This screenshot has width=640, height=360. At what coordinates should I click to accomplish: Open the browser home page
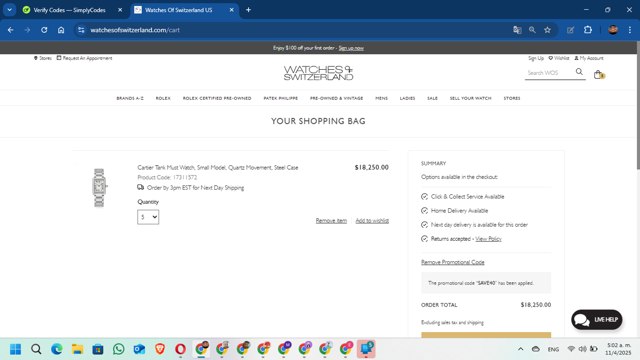(61, 30)
